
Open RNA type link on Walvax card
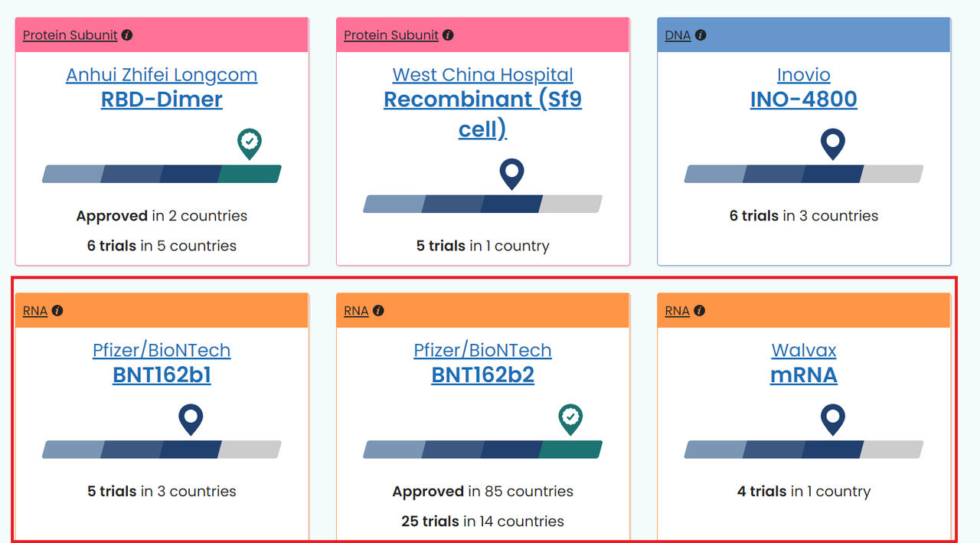click(678, 311)
